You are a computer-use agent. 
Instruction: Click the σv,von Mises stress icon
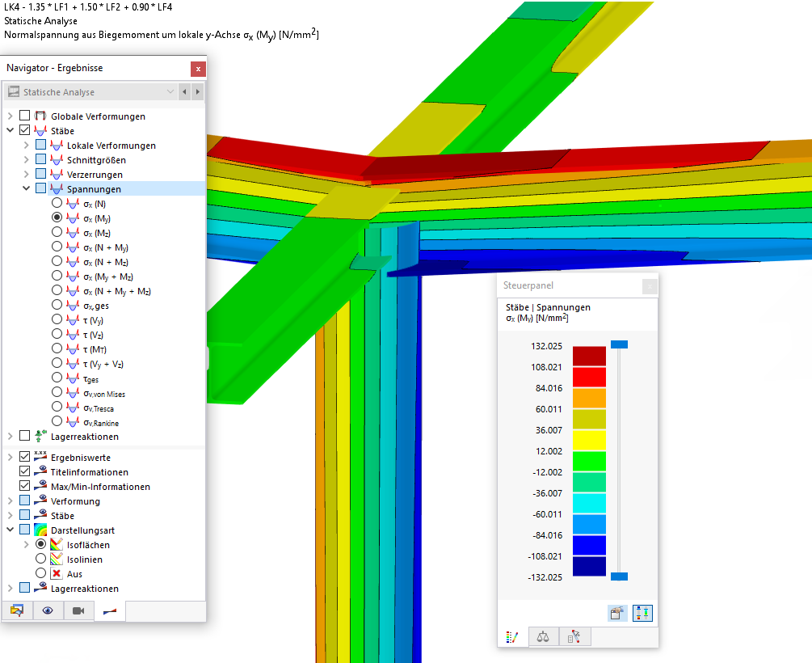(73, 393)
